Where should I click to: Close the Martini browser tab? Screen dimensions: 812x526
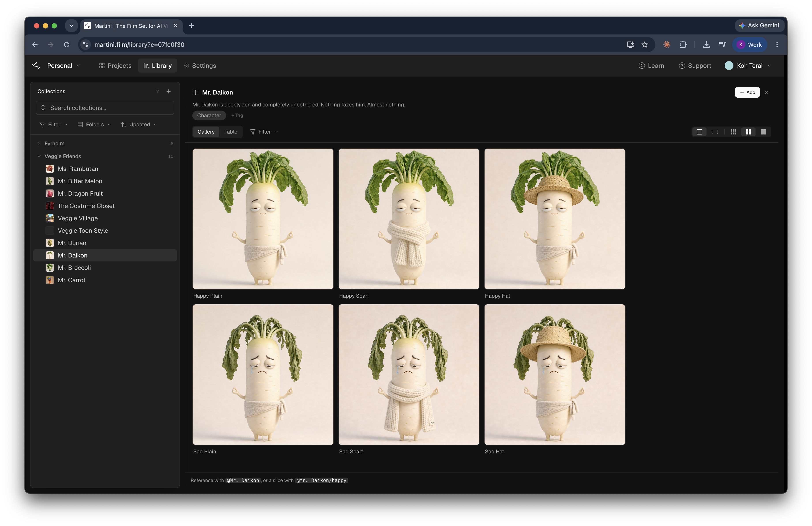click(175, 26)
